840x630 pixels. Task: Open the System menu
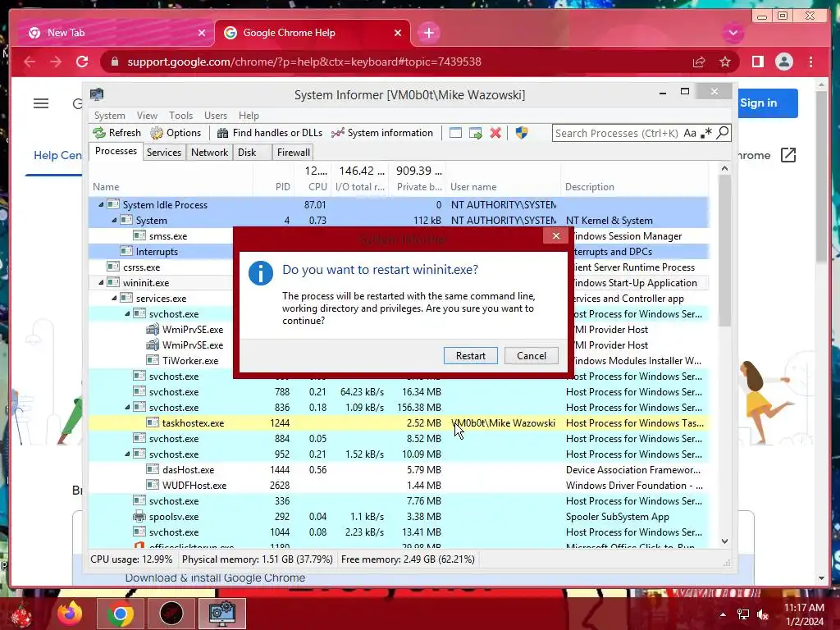pyautogui.click(x=109, y=115)
